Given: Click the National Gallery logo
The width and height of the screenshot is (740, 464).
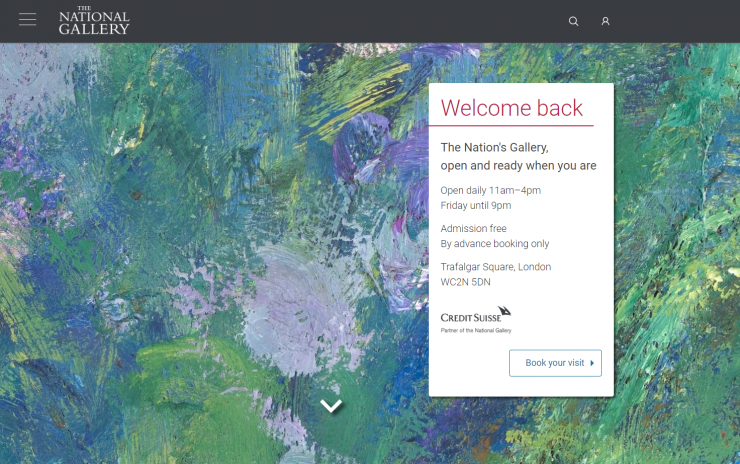Looking at the screenshot, I should click(94, 21).
